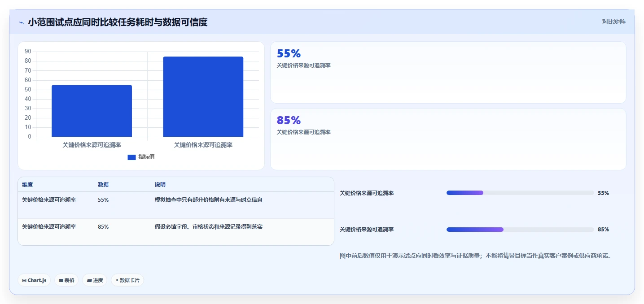The width and height of the screenshot is (644, 304).
Task: Select the 说明 column header
Action: point(160,185)
